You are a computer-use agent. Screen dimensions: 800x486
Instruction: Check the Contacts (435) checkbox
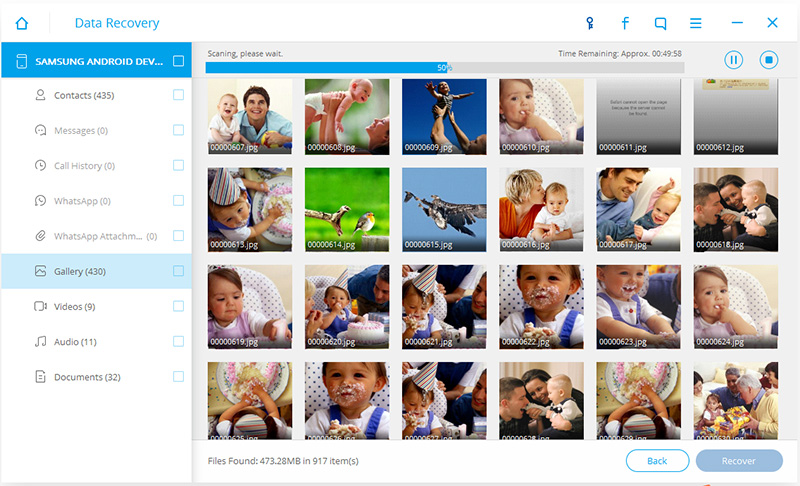[178, 95]
